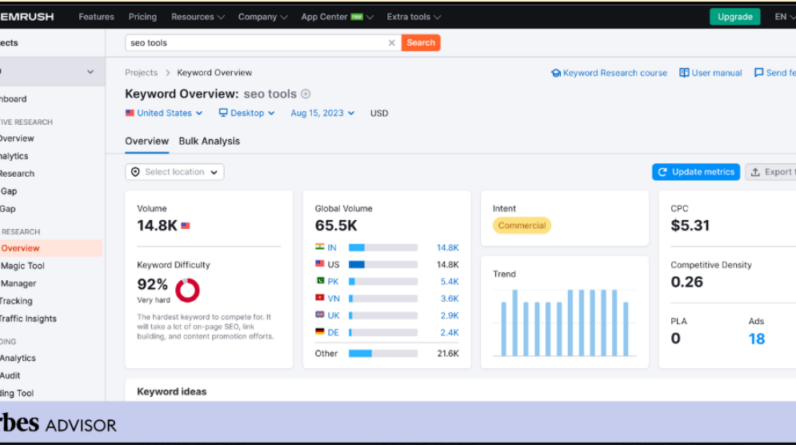Switch to the Overview tab
This screenshot has width=796, height=445.
(147, 141)
